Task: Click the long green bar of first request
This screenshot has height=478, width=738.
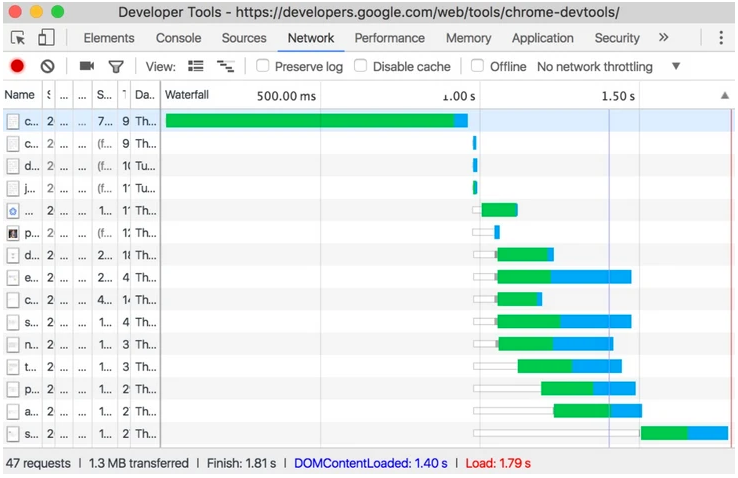Action: point(309,121)
